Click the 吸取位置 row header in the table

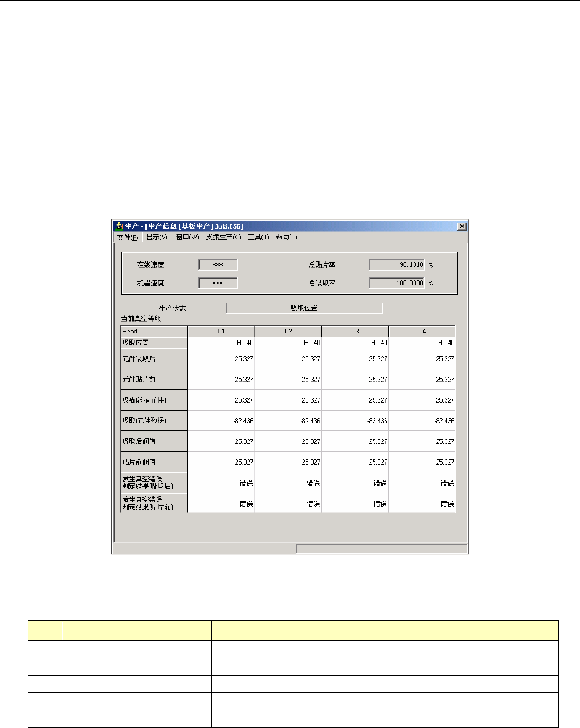pyautogui.click(x=154, y=343)
